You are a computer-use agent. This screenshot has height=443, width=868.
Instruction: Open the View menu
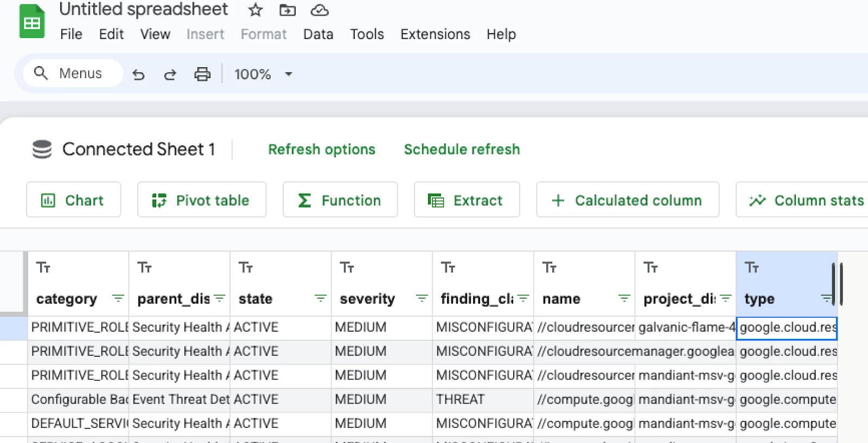tap(155, 34)
